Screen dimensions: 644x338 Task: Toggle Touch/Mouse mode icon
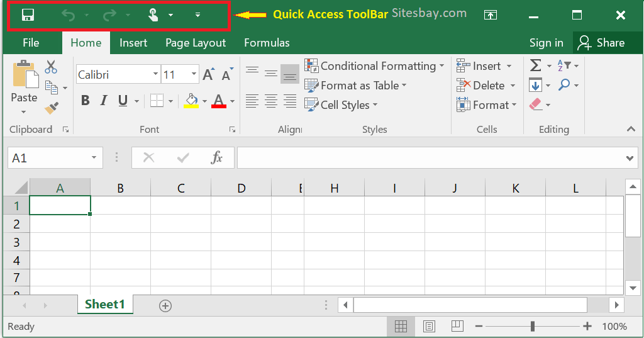pos(153,15)
